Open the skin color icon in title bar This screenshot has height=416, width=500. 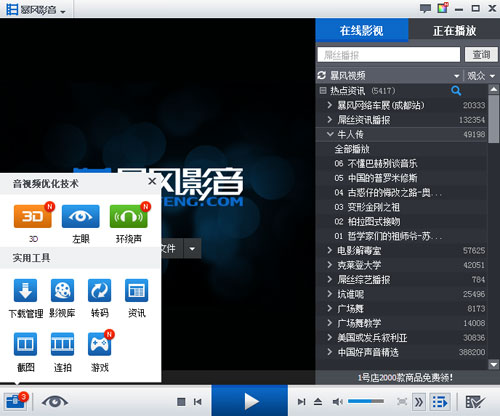pyautogui.click(x=443, y=8)
